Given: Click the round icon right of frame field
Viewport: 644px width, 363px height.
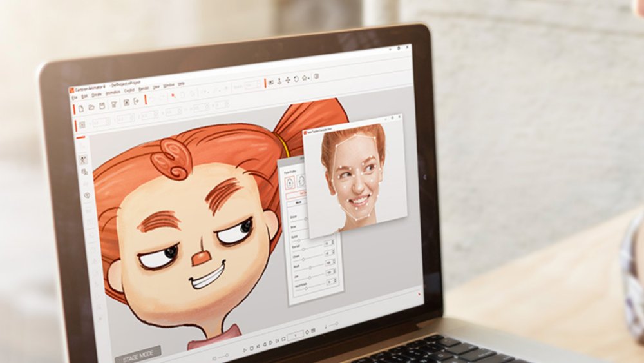Looking at the screenshot, I should [307, 332].
